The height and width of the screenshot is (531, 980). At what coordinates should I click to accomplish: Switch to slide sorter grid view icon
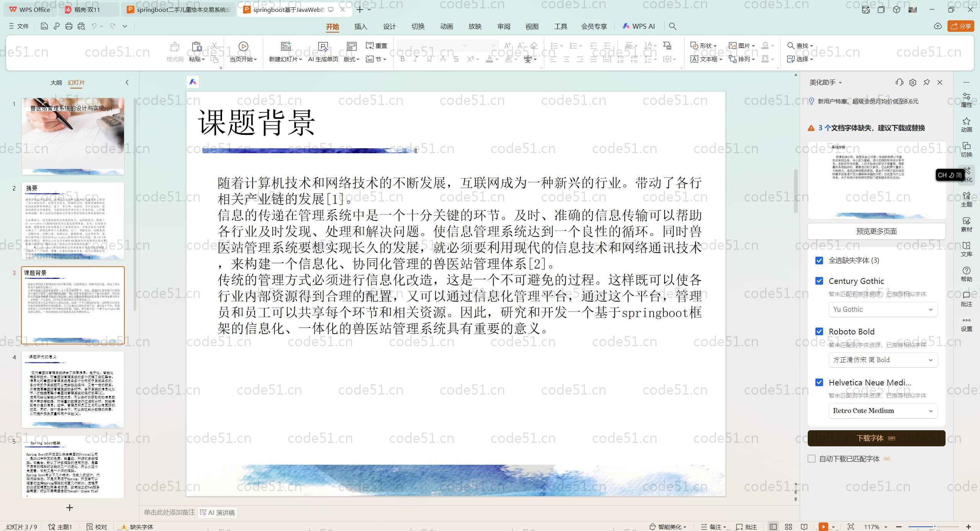tap(789, 527)
